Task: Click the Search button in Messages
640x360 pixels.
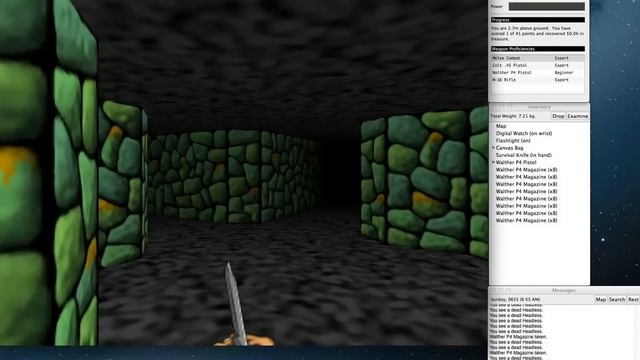Action: click(x=617, y=300)
